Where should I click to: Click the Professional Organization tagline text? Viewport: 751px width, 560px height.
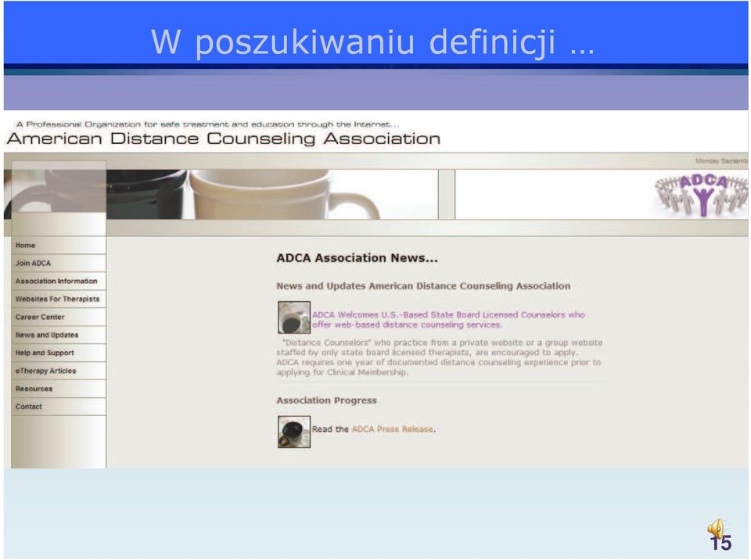[x=208, y=124]
